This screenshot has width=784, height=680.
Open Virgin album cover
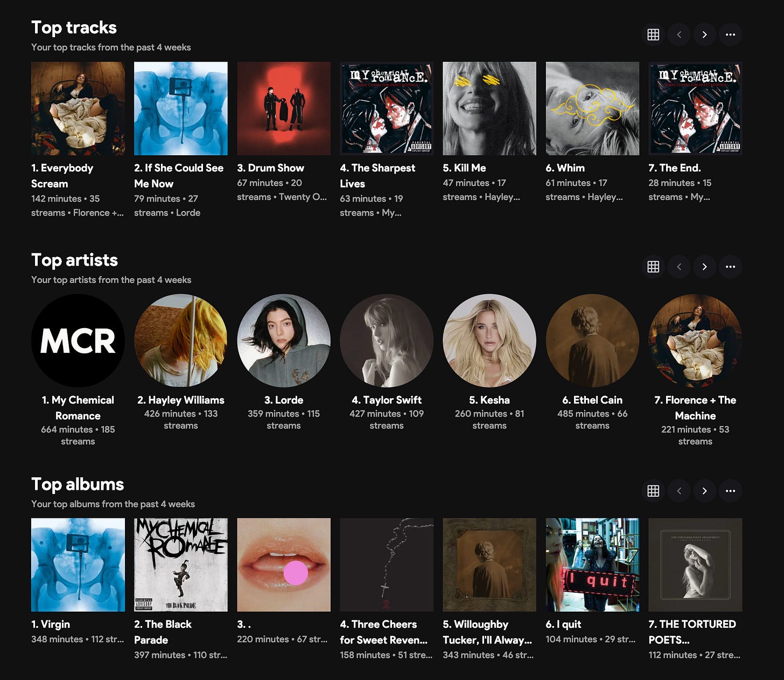tap(78, 565)
